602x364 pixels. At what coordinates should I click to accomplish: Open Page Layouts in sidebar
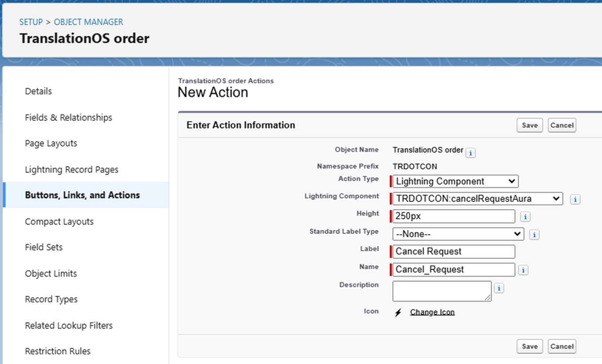(x=51, y=143)
